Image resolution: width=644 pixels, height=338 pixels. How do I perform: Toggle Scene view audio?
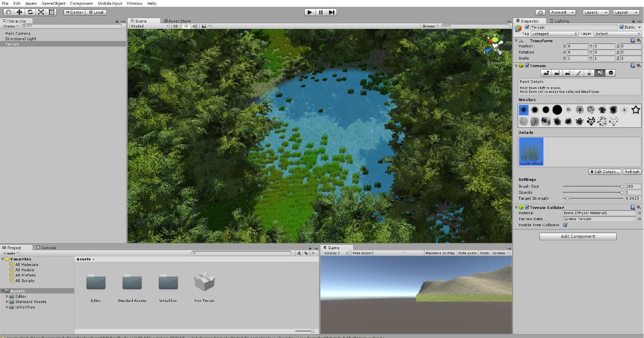[195, 26]
